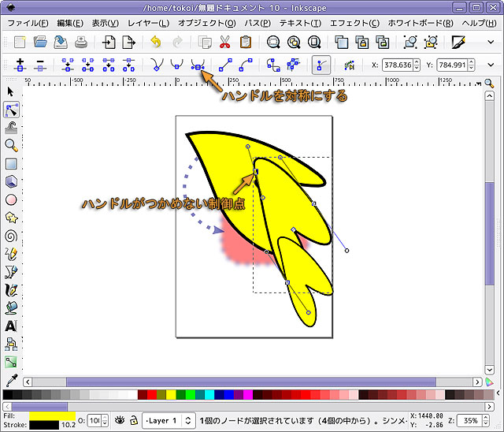Select the Star polygon tool
504x432 pixels.
[x=11, y=217]
